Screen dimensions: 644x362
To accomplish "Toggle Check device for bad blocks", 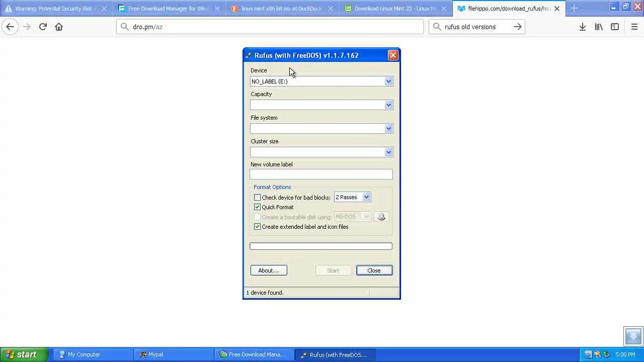I will (258, 198).
